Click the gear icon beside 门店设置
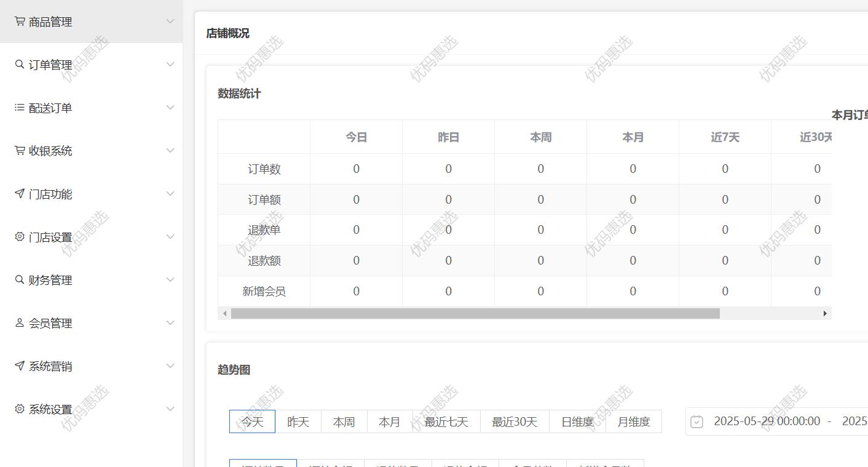Viewport: 868px width, 467px height. (20, 237)
